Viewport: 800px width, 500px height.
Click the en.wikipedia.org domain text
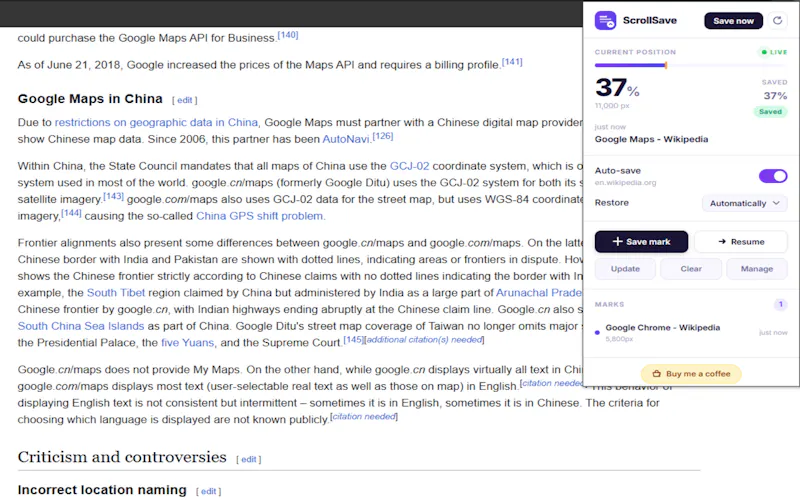[x=626, y=183]
